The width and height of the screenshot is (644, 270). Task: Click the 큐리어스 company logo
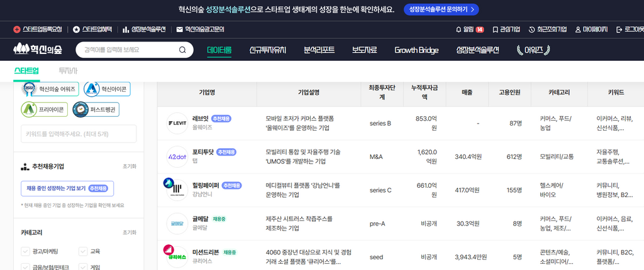click(176, 256)
